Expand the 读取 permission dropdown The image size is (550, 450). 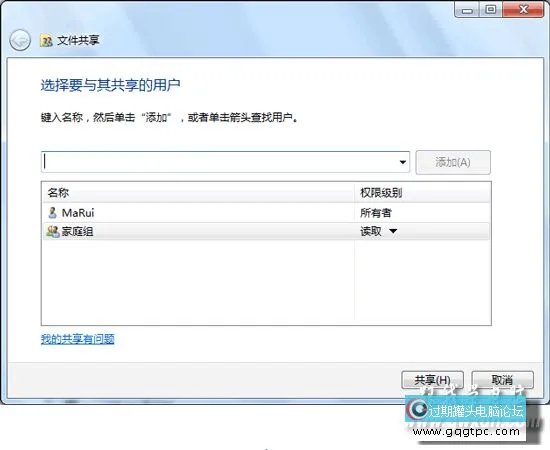click(x=393, y=231)
